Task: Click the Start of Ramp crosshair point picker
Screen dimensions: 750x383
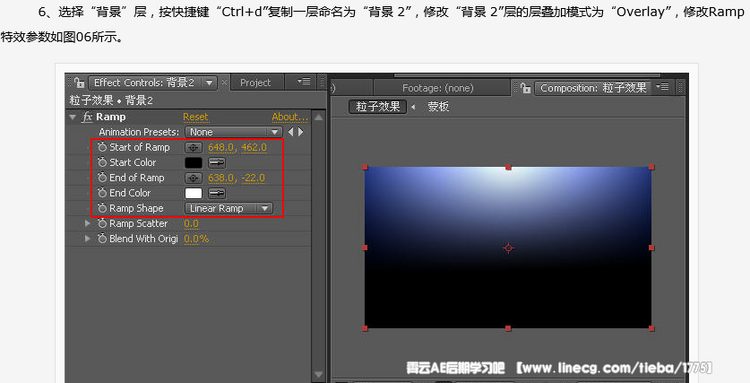Action: (x=193, y=148)
